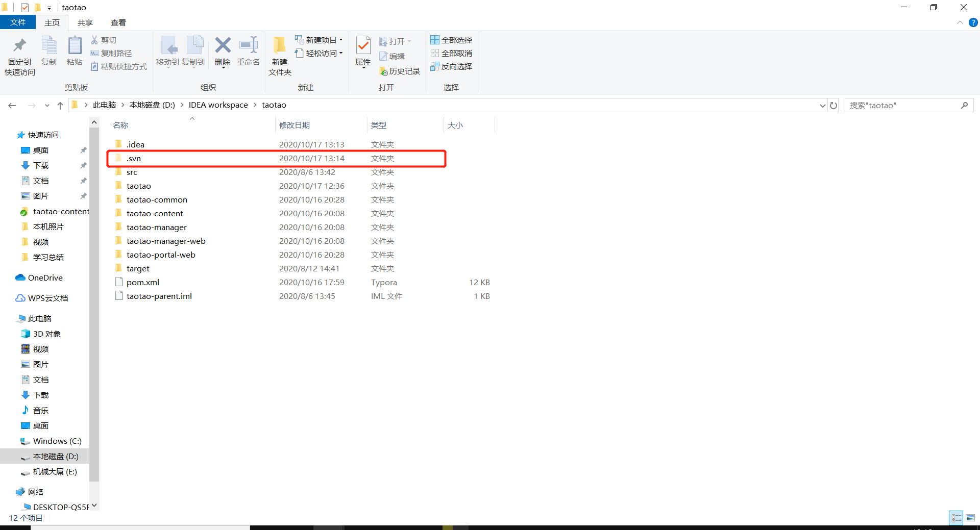Click the Rename ribbon icon
Image resolution: width=980 pixels, height=530 pixels.
click(249, 51)
